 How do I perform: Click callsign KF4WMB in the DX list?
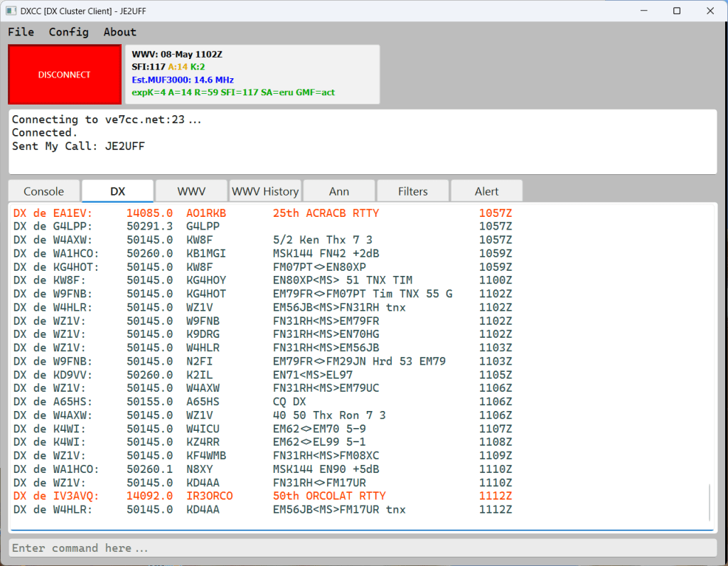[x=206, y=456]
